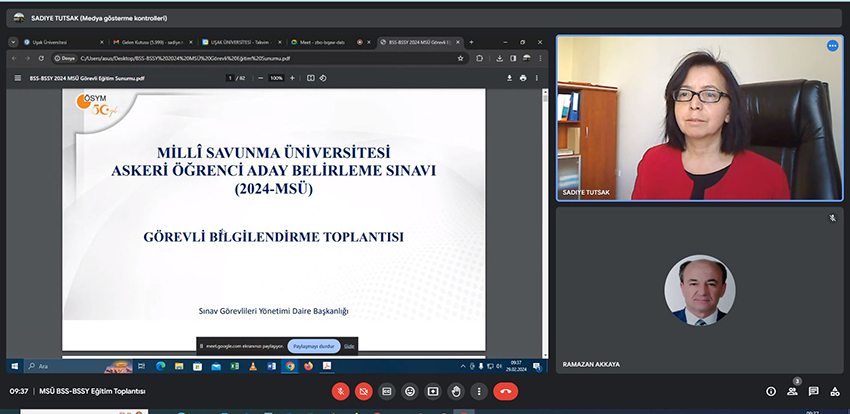
Task: Download the PDF from viewer toolbar
Action: coord(509,77)
